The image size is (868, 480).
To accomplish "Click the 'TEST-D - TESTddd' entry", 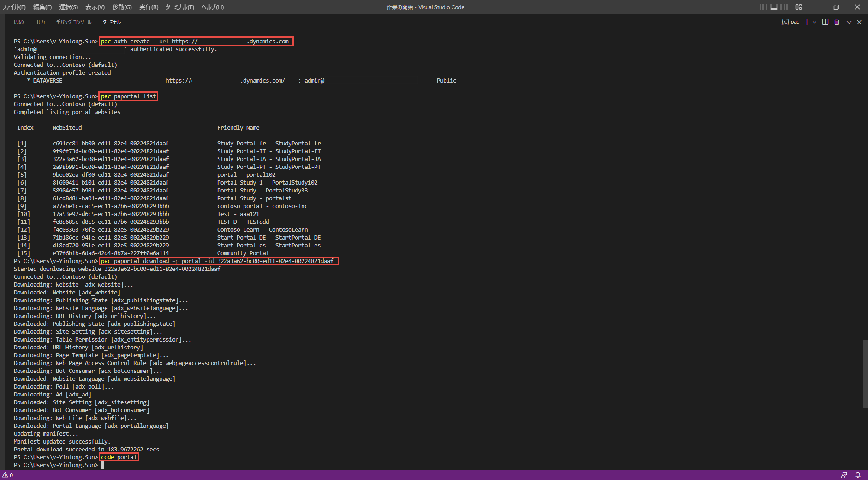I will point(243,222).
